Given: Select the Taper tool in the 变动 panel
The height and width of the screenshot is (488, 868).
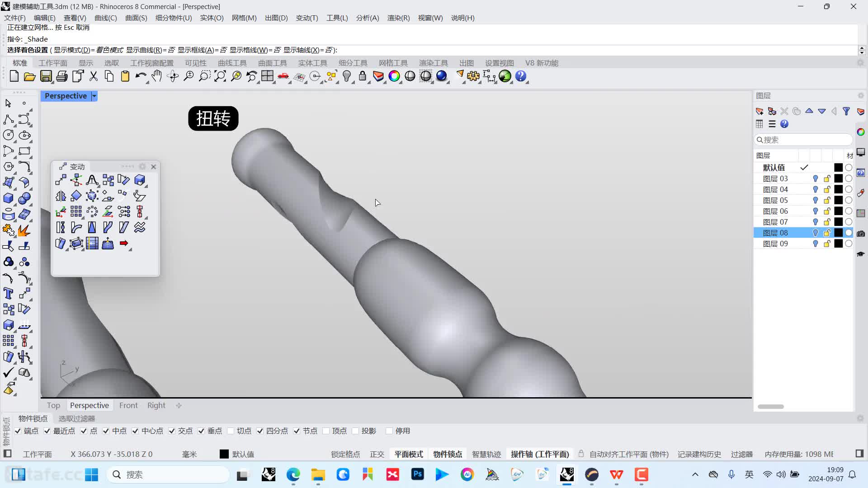Looking at the screenshot, I should (92, 228).
